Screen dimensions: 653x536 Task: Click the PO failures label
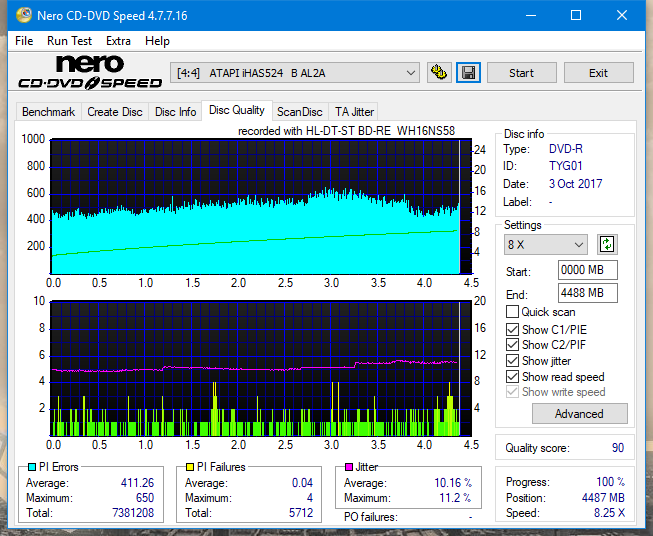coord(371,517)
